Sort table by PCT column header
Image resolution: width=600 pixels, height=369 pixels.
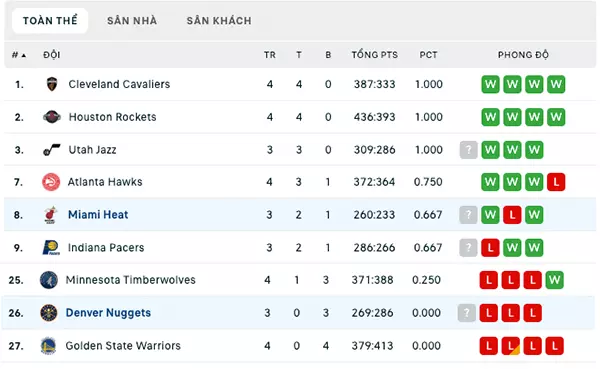[428, 55]
